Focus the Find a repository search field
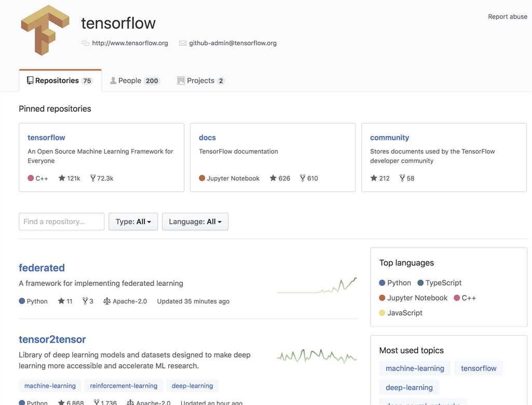532x405 pixels. [x=61, y=221]
